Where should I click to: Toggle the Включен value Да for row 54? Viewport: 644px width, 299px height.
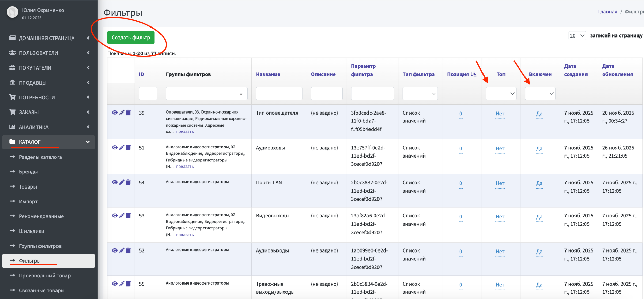click(539, 183)
